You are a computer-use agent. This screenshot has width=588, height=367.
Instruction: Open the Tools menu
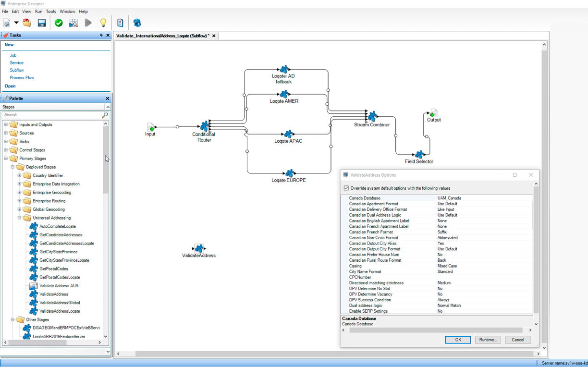tap(51, 12)
